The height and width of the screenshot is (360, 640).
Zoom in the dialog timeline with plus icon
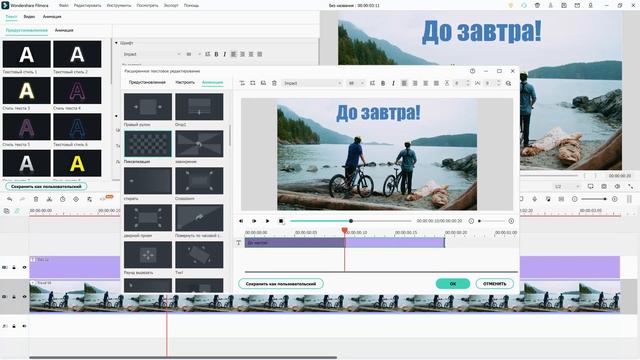tap(511, 221)
